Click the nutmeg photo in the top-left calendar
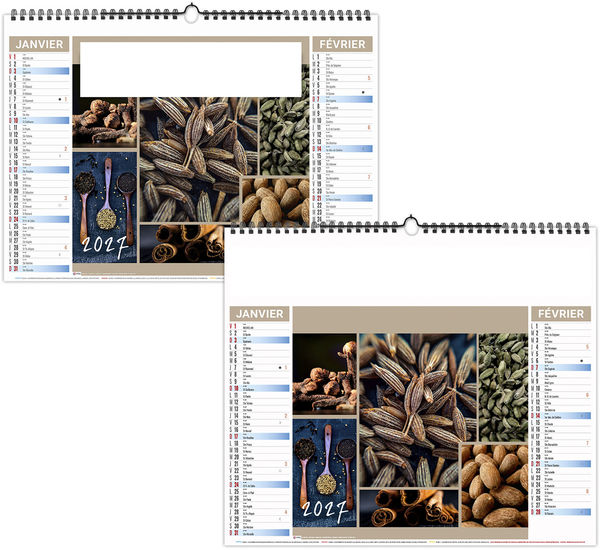 point(276,201)
